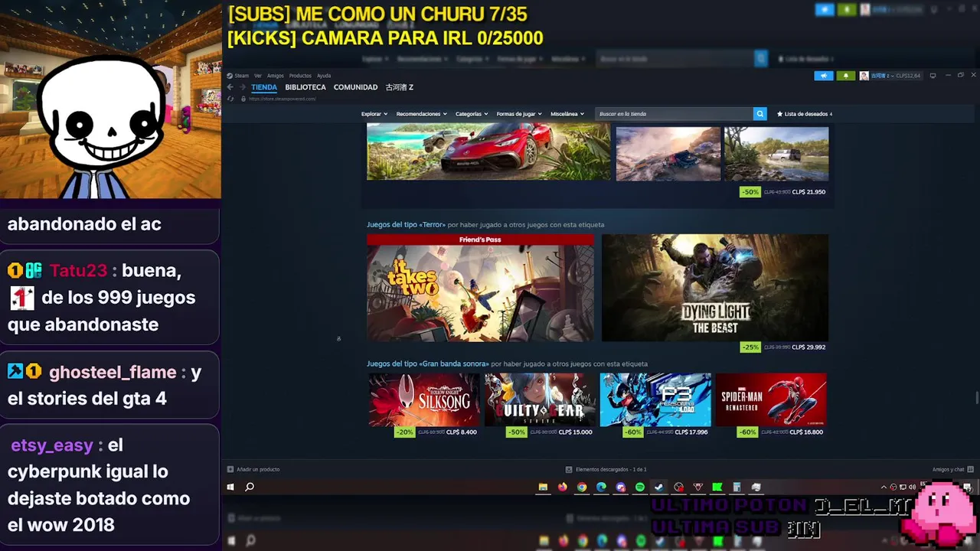Click the Buscar en la tienda field
The height and width of the screenshot is (551, 980).
coord(674,114)
